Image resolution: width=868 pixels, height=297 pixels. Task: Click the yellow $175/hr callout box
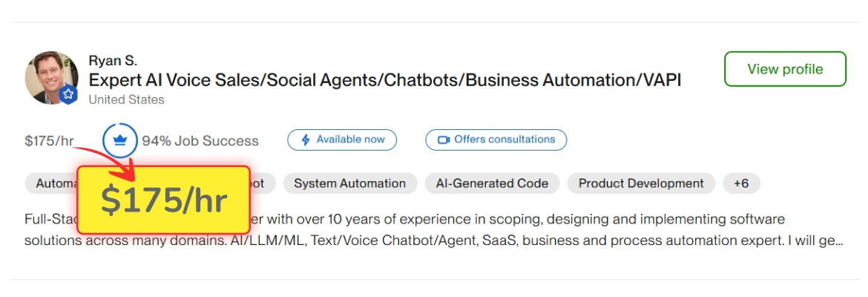click(163, 200)
